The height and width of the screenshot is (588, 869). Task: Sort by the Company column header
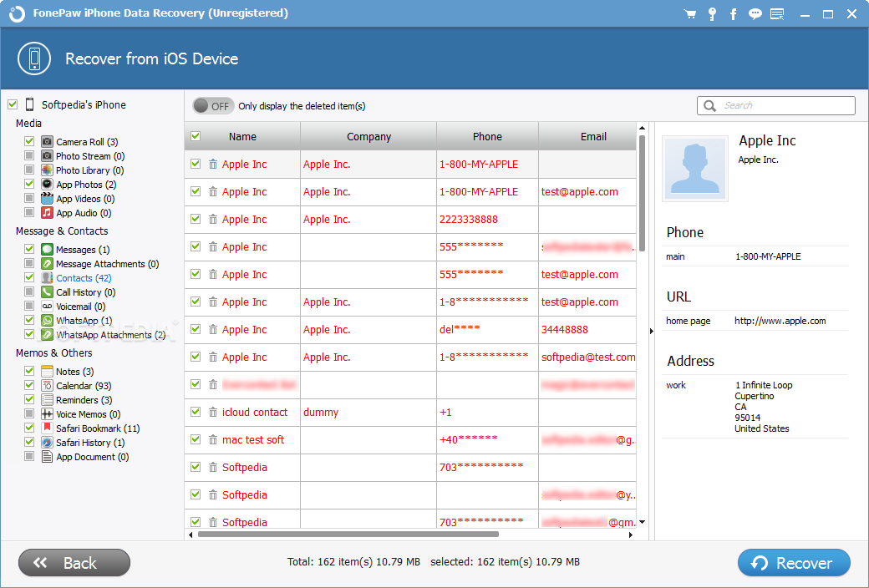tap(368, 136)
